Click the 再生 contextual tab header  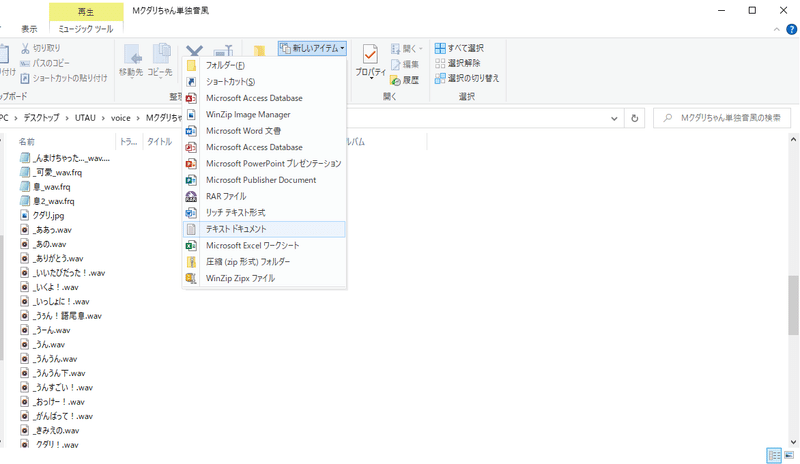pyautogui.click(x=86, y=11)
